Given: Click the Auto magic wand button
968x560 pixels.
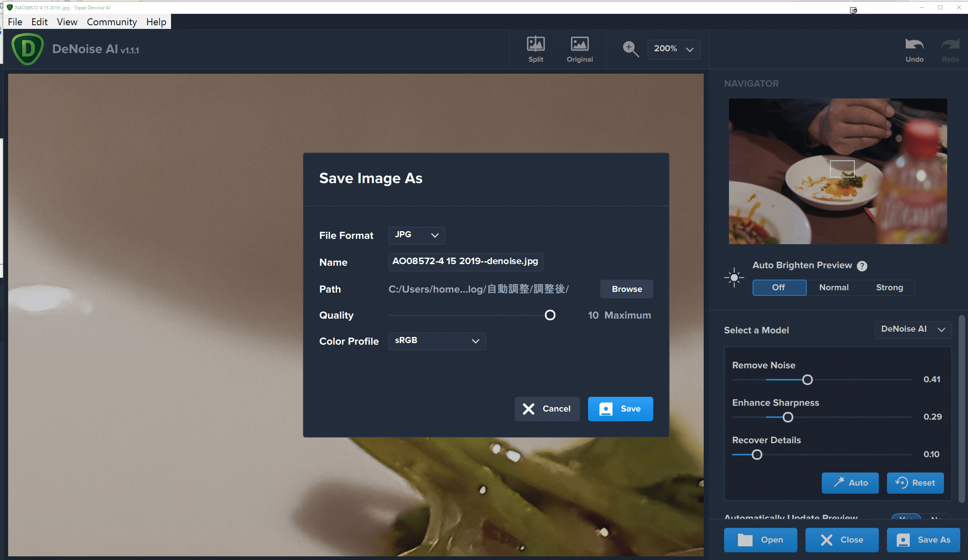Looking at the screenshot, I should [x=850, y=483].
